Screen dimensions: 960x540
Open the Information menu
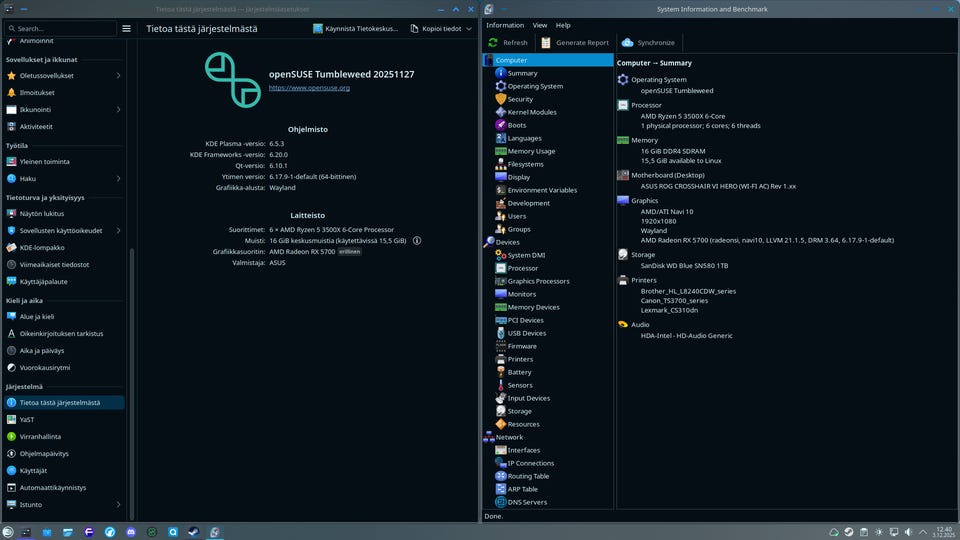point(504,25)
